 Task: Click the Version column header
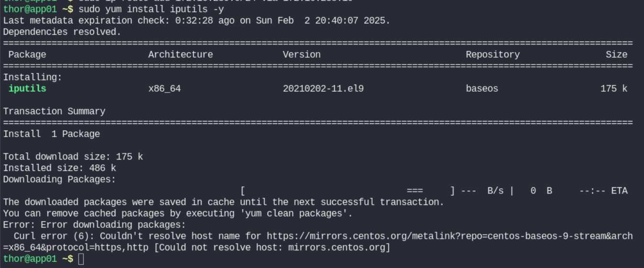point(301,55)
